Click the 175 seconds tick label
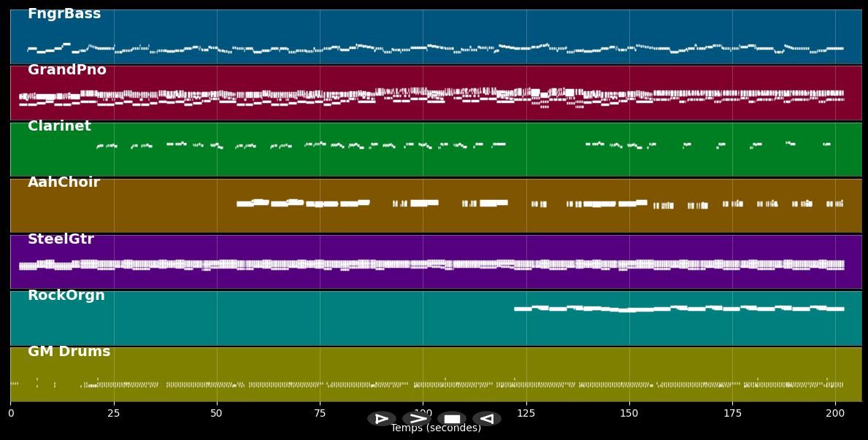The height and width of the screenshot is (440, 868). 732,413
